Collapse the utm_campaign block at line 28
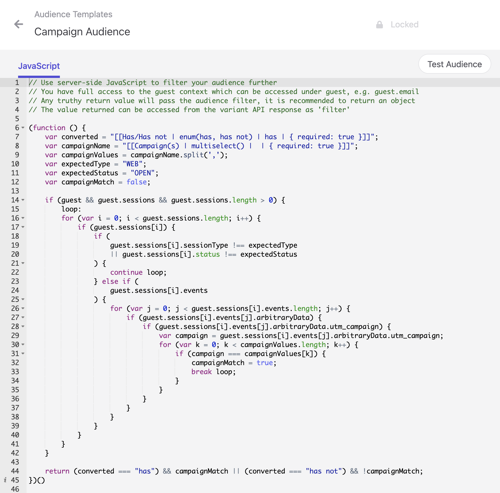This screenshot has width=500, height=493. 23,326
